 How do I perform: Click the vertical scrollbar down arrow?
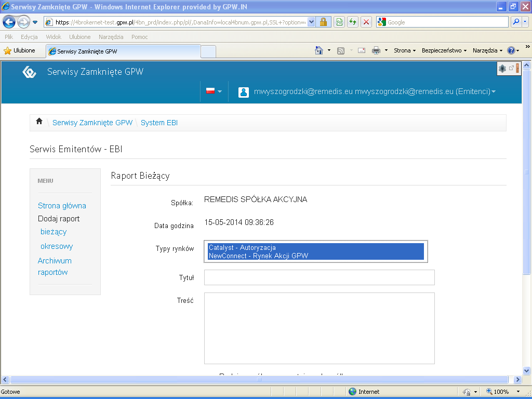tap(527, 370)
